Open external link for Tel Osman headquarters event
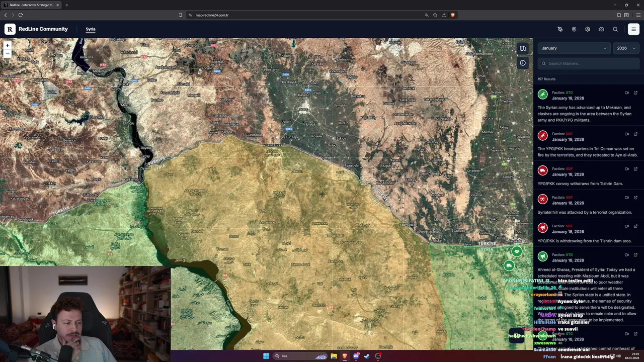The width and height of the screenshot is (644, 362). tap(635, 134)
